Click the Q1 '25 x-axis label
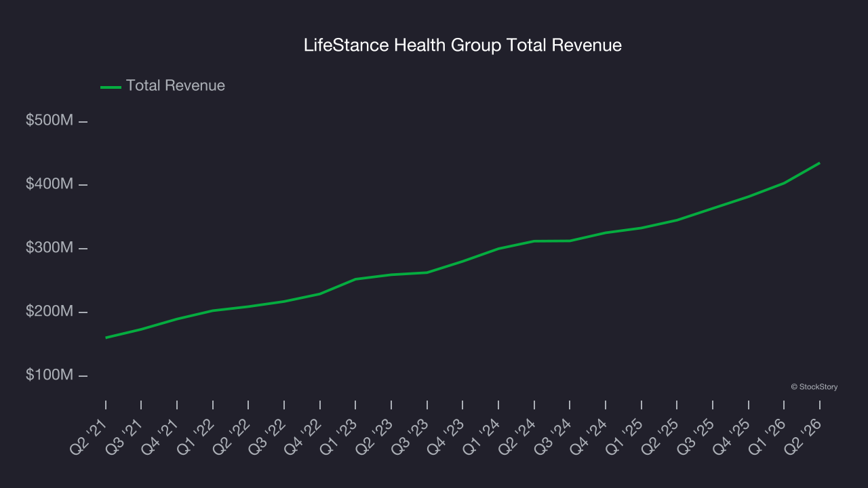This screenshot has width=868, height=488. click(625, 436)
